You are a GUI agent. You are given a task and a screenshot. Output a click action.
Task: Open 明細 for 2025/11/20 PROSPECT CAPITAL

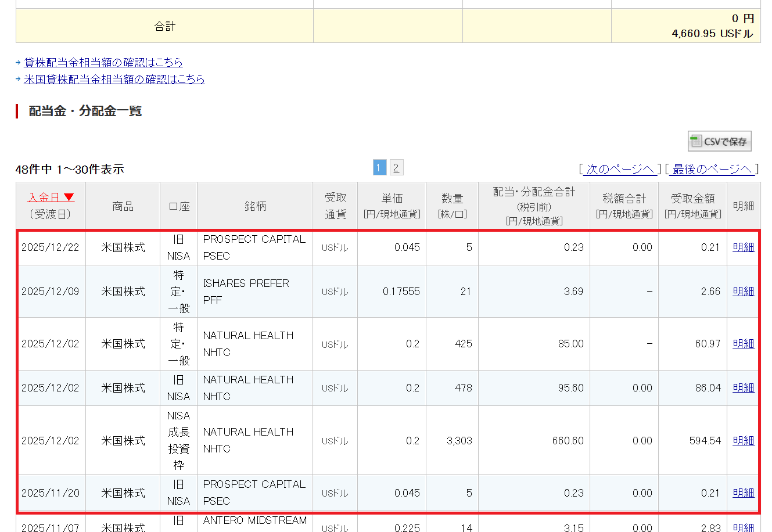tap(743, 493)
